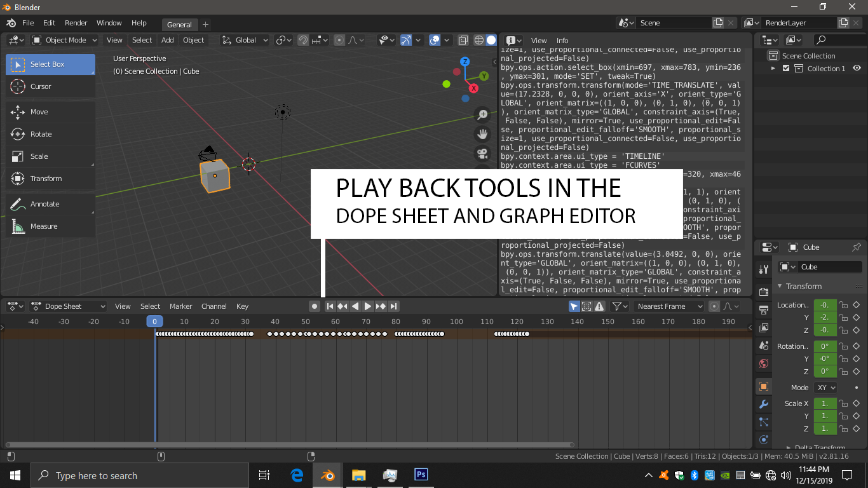The height and width of the screenshot is (488, 868).
Task: Click the pan view hand icon
Action: point(483,134)
